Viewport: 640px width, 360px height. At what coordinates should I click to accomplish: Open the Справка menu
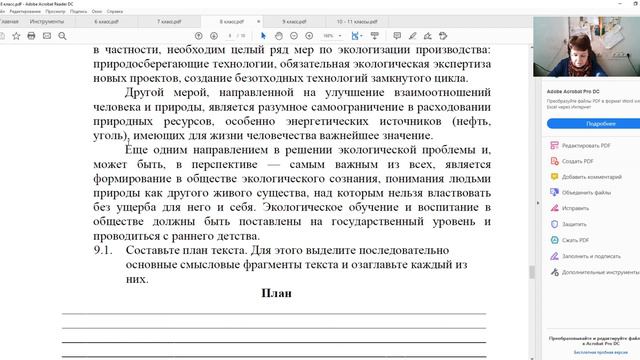[115, 11]
